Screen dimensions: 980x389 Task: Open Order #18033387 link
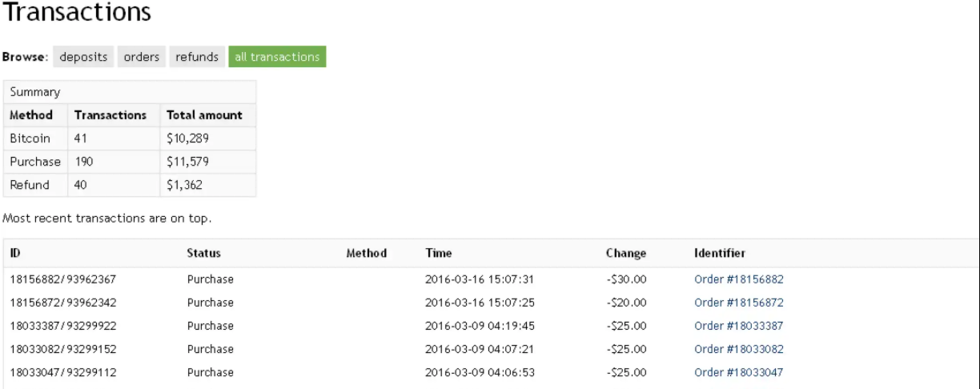click(x=738, y=326)
